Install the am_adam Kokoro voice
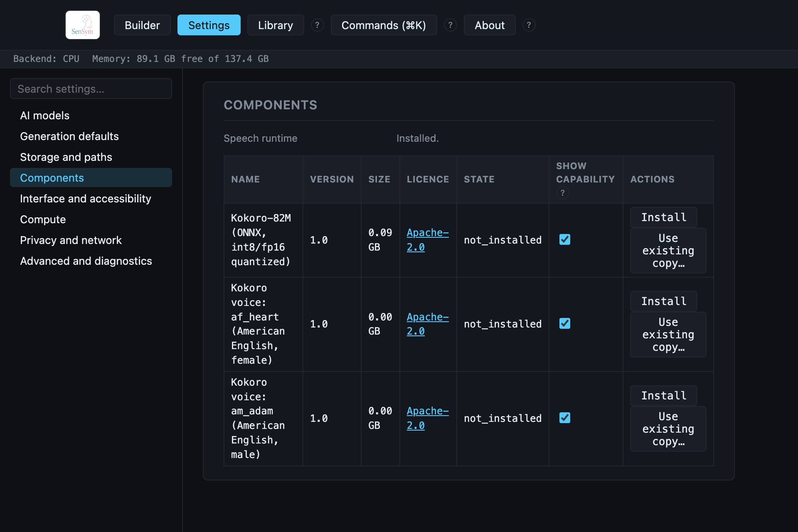The height and width of the screenshot is (532, 798). click(x=664, y=396)
